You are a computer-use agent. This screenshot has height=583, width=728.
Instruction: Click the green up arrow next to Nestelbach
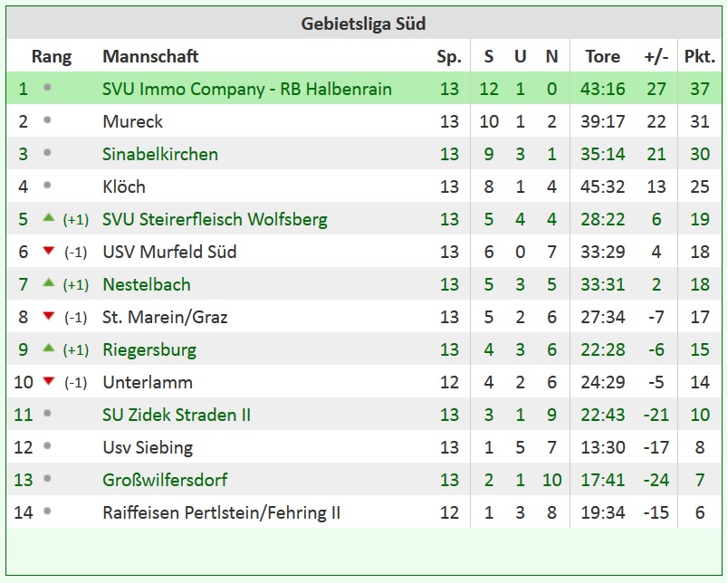click(x=49, y=282)
